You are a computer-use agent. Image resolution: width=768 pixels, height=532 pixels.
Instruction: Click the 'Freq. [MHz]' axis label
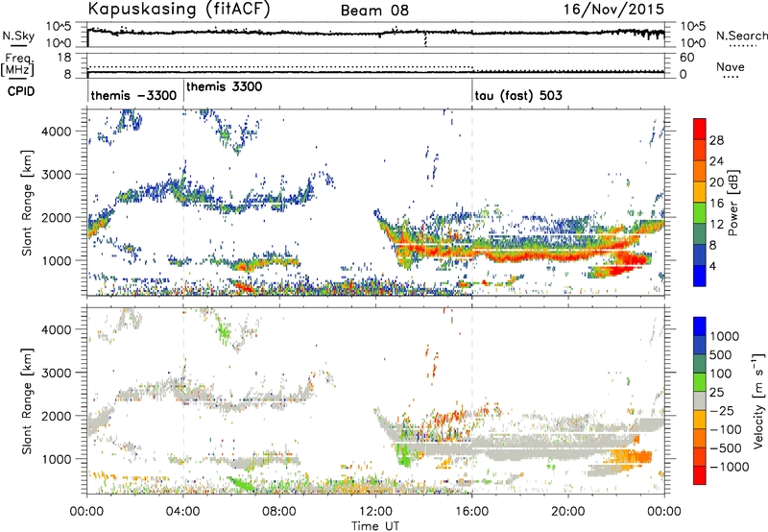coord(17,64)
